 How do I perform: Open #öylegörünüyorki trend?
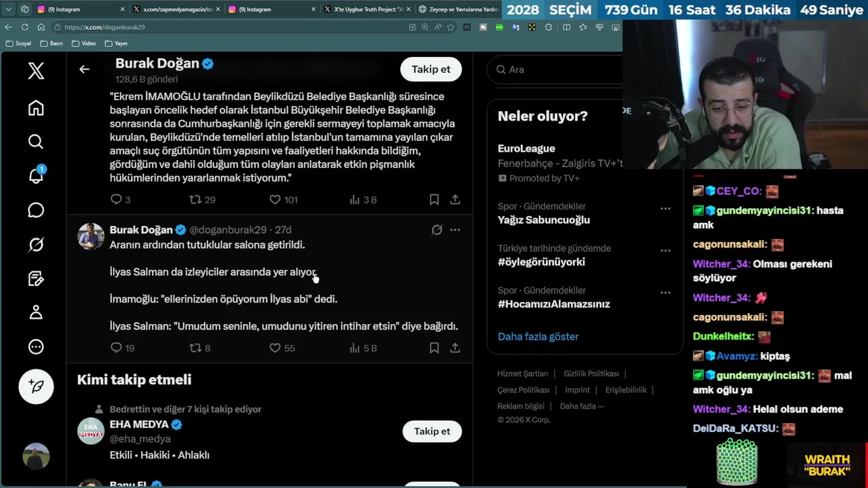(541, 262)
